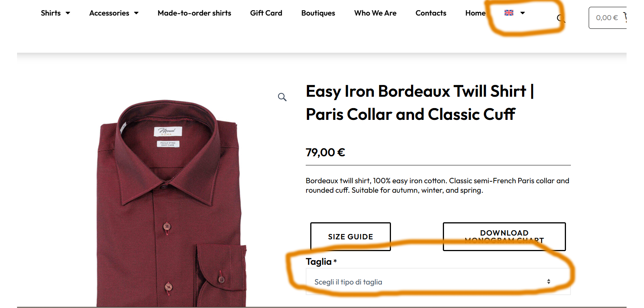Open the Accessories menu
The height and width of the screenshot is (308, 644).
tap(109, 13)
